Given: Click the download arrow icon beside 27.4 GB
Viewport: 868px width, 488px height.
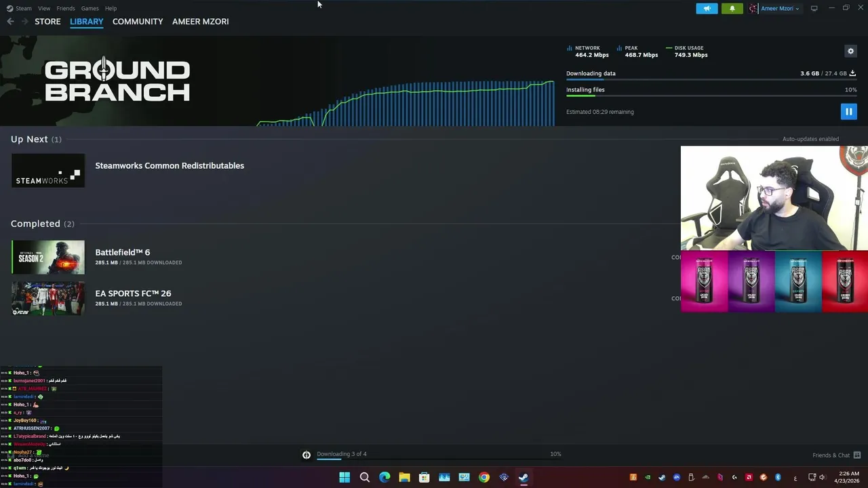Looking at the screenshot, I should pos(852,73).
